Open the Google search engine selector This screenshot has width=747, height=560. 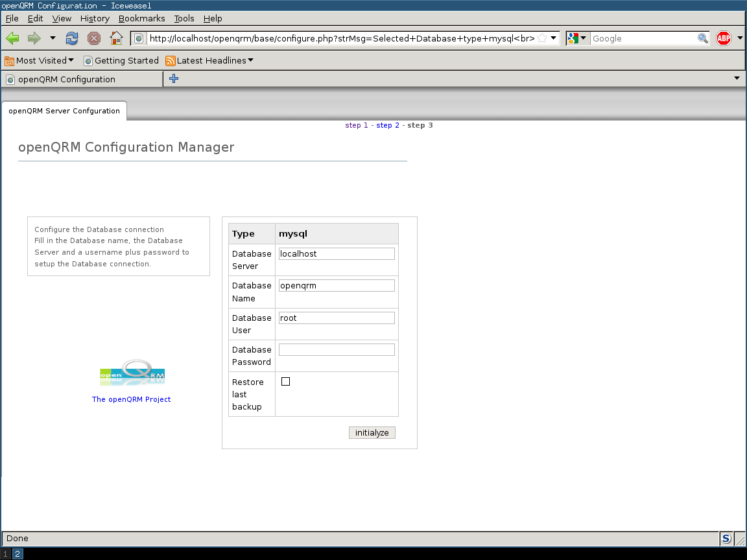(577, 38)
